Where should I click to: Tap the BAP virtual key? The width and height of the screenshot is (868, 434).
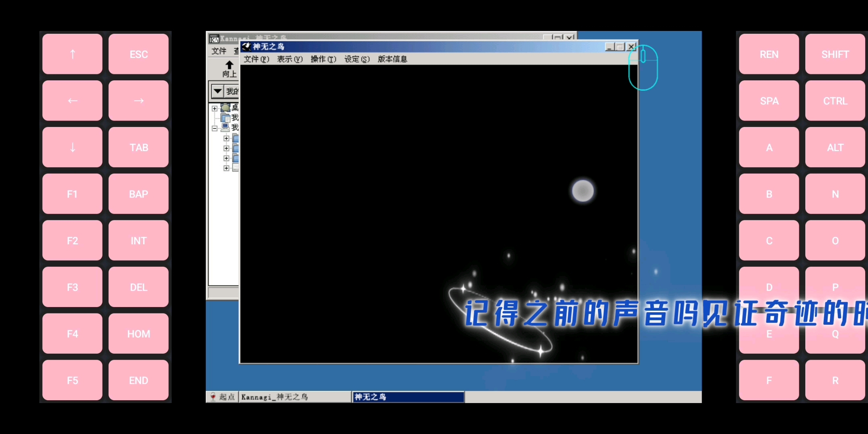(x=139, y=194)
